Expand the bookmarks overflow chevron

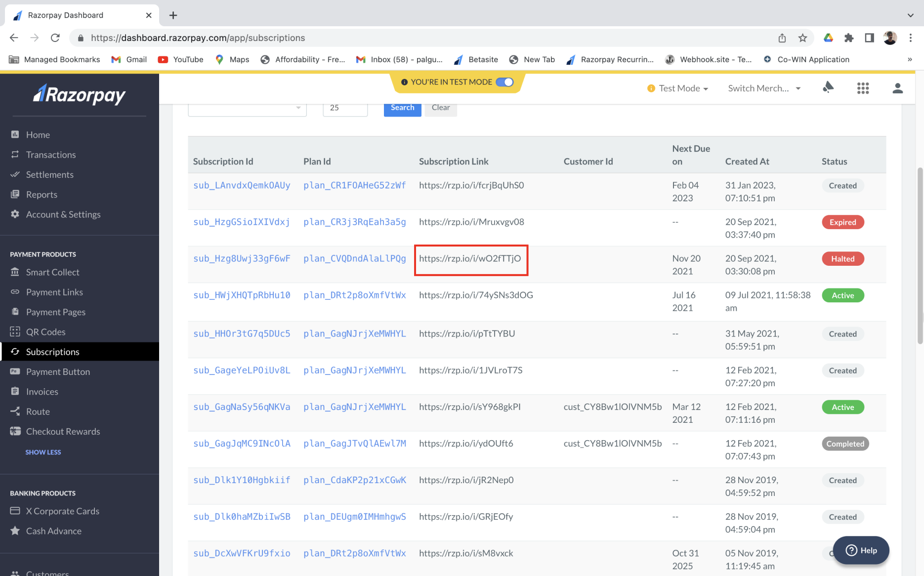910,59
